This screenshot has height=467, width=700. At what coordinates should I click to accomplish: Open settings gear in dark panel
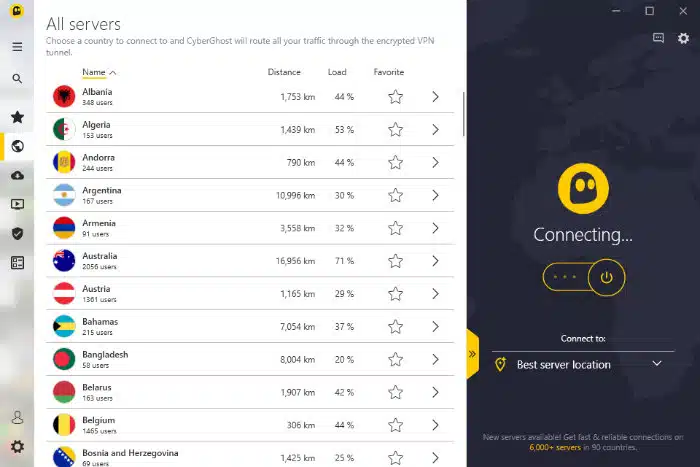[683, 38]
